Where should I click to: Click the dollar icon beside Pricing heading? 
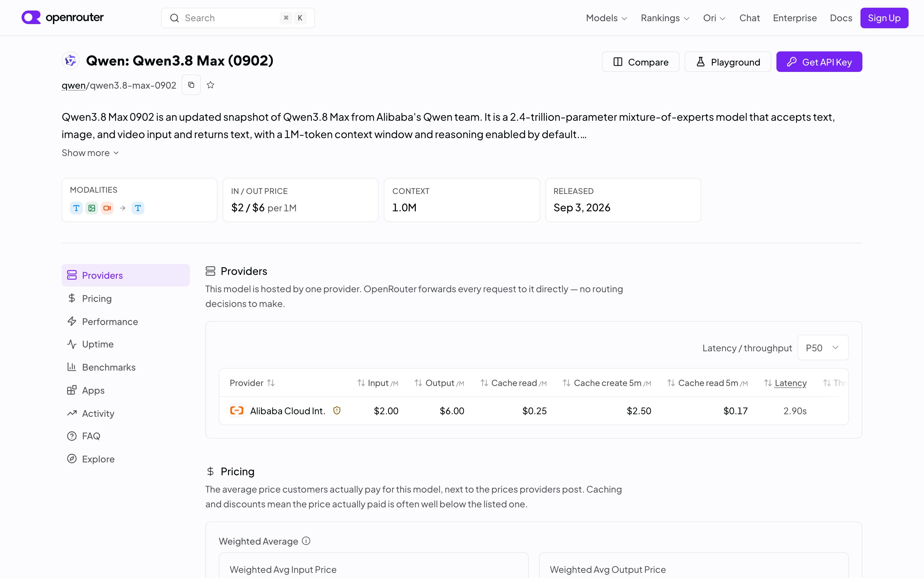210,471
